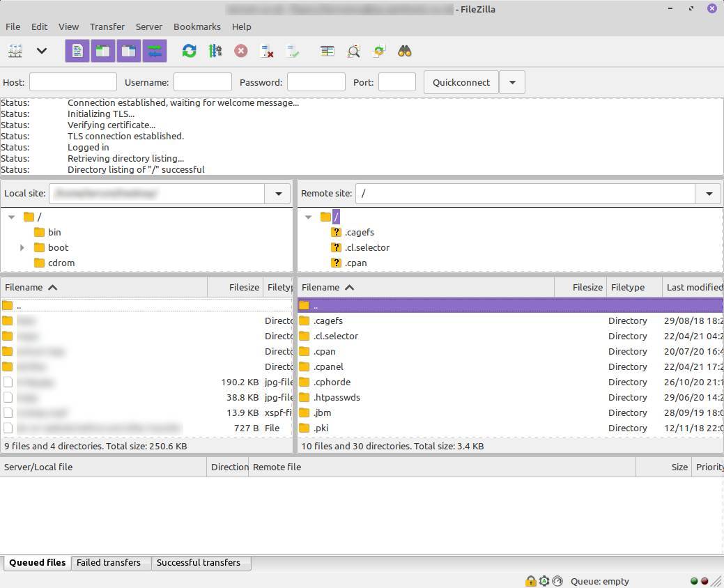Reconnect to the last used server
Image resolution: width=724 pixels, height=588 pixels.
tap(293, 51)
